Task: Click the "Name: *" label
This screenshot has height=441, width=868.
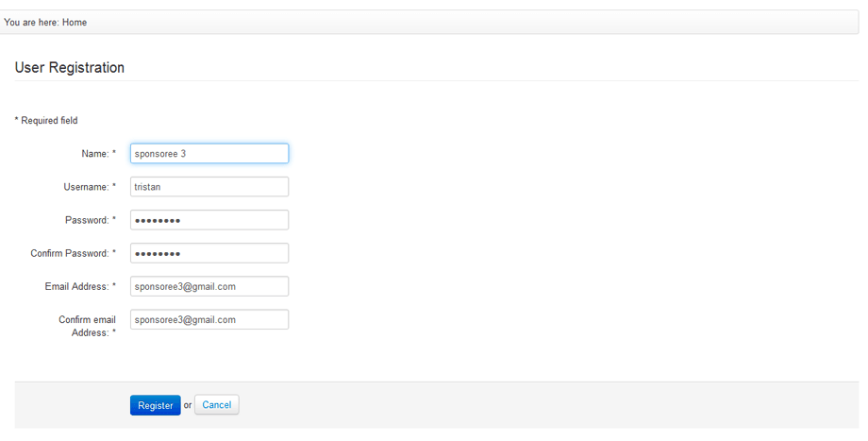Action: click(98, 154)
